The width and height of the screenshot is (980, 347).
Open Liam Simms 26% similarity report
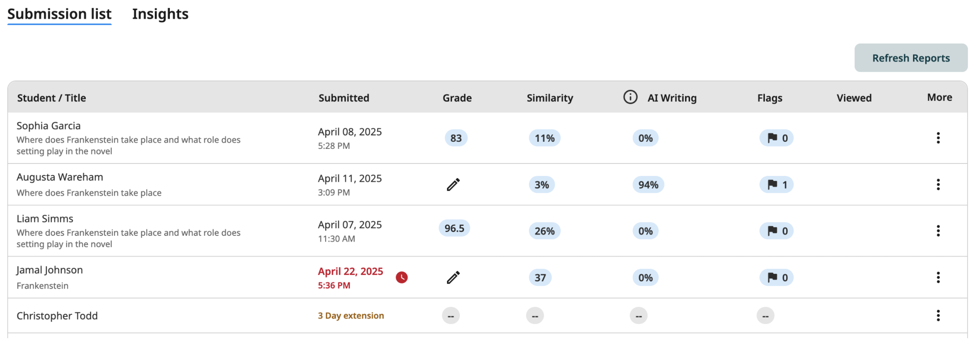(544, 231)
